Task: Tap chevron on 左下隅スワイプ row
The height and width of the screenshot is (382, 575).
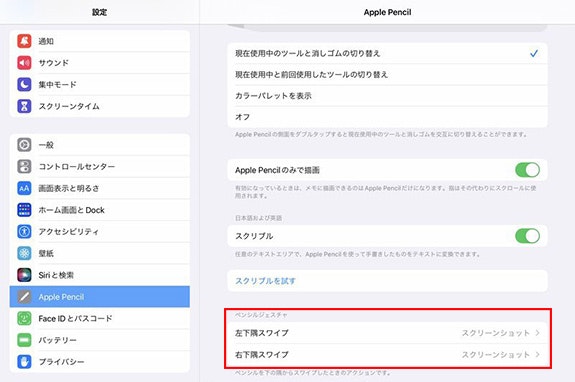Action: tap(538, 333)
